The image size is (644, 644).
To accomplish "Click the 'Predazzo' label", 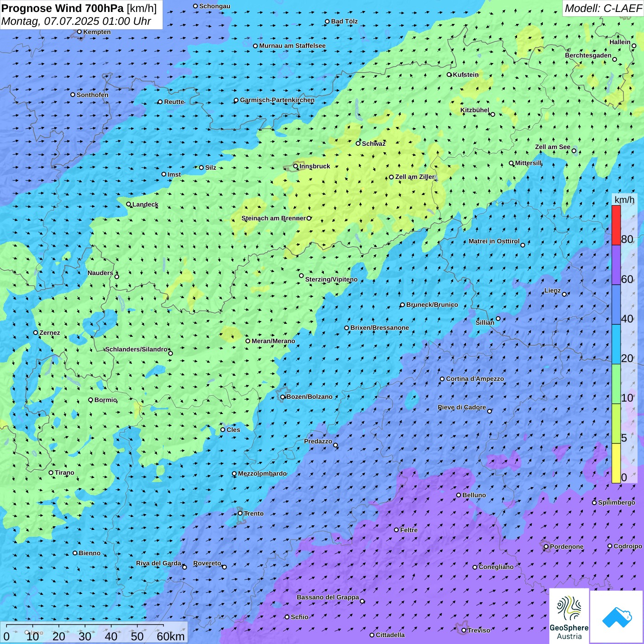I will pyautogui.click(x=318, y=441).
